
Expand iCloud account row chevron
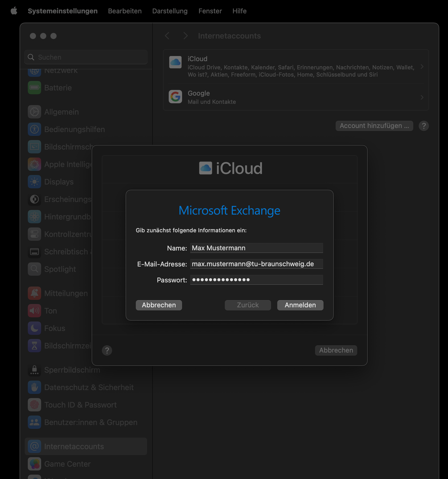click(x=422, y=67)
